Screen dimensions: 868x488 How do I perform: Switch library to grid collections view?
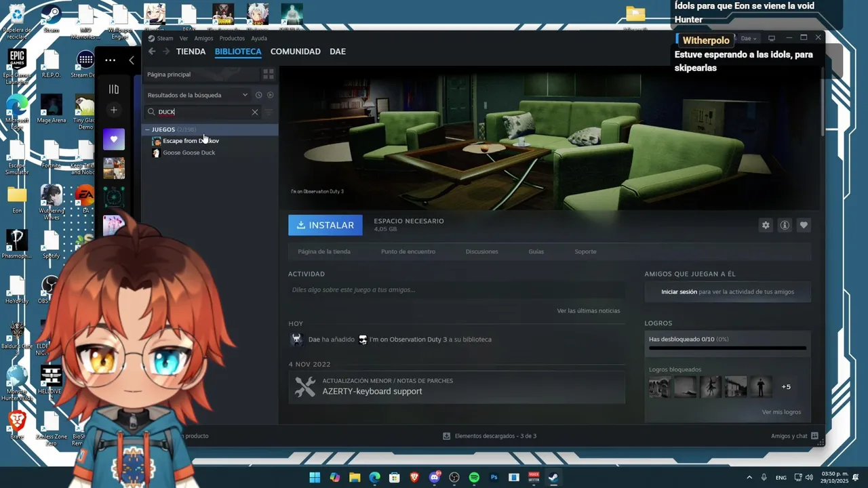[x=269, y=74]
